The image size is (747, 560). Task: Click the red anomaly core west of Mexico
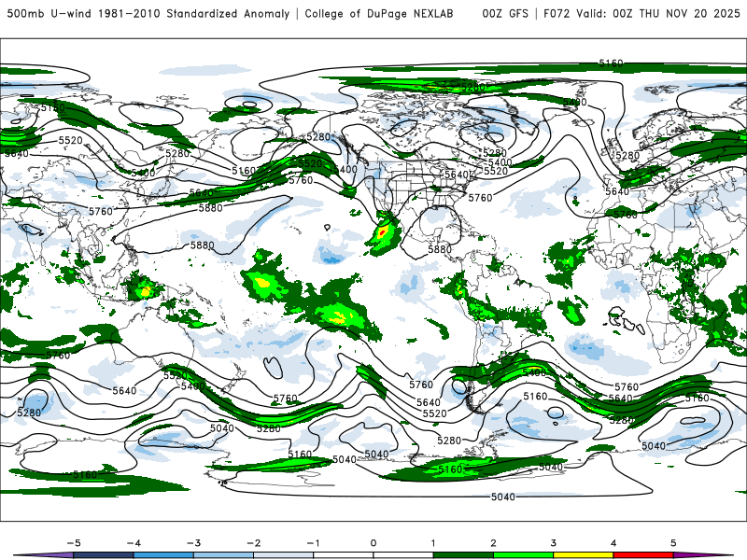[x=382, y=233]
